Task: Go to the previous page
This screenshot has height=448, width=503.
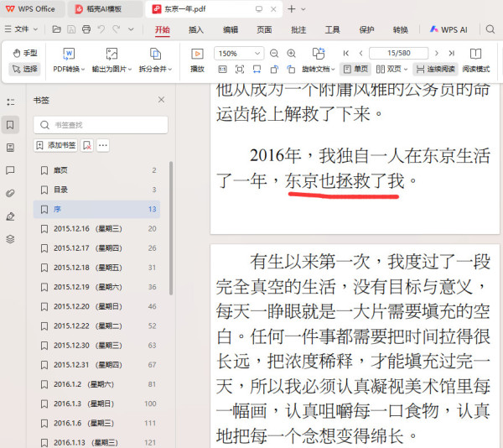Action: tap(360, 53)
